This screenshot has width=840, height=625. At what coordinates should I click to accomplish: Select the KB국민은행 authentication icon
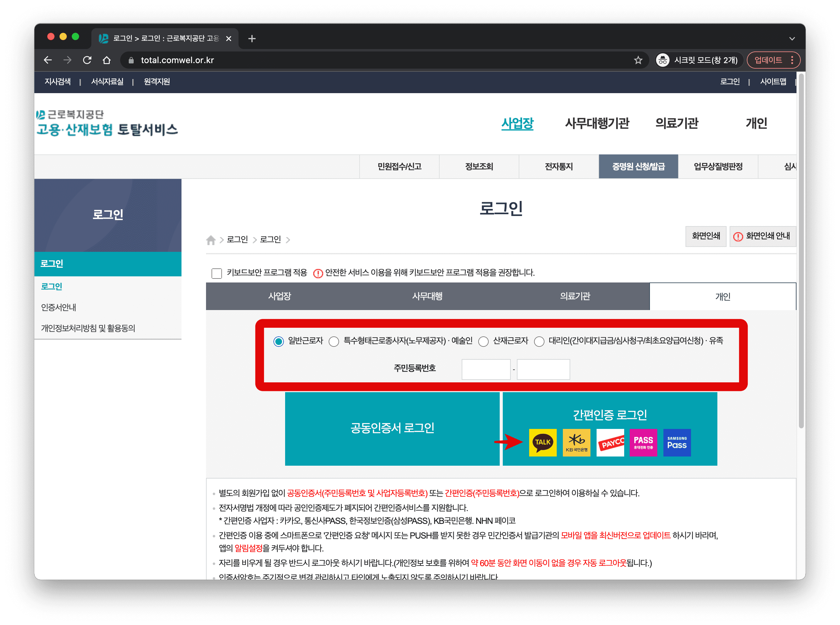point(576,442)
